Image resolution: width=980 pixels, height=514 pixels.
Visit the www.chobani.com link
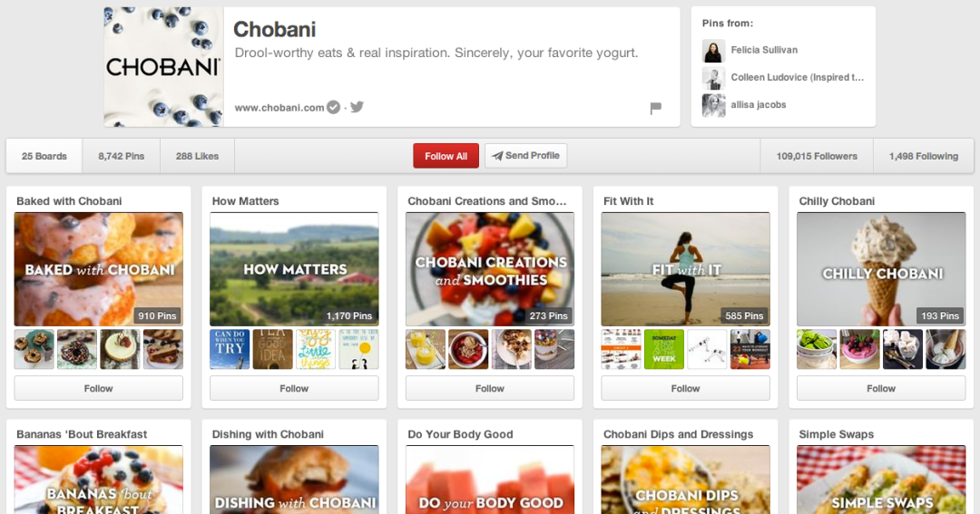279,107
